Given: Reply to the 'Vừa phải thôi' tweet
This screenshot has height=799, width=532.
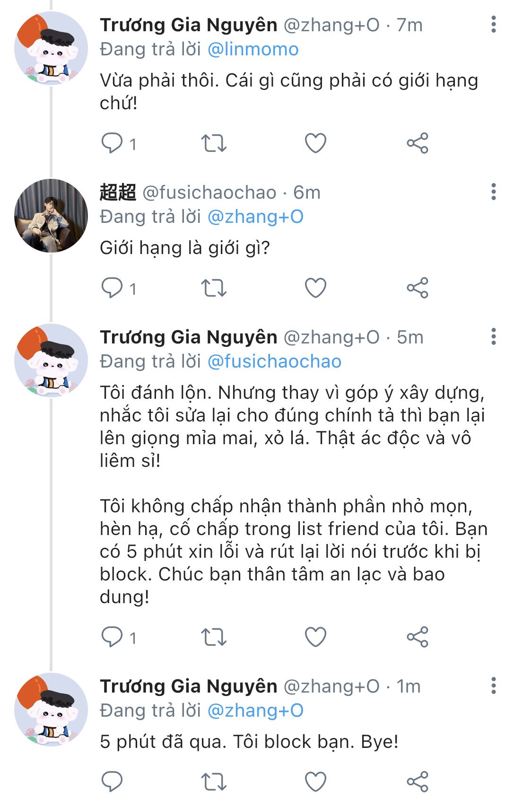Looking at the screenshot, I should (112, 143).
